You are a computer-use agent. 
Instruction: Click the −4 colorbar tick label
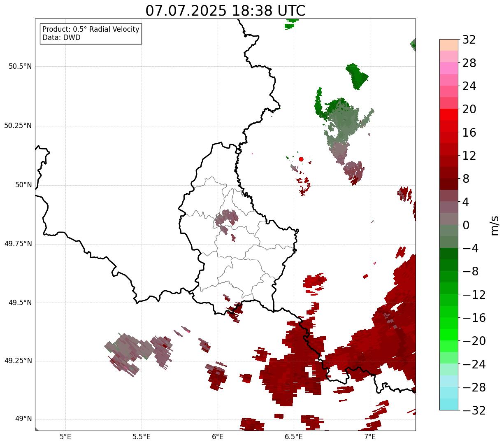click(x=470, y=248)
